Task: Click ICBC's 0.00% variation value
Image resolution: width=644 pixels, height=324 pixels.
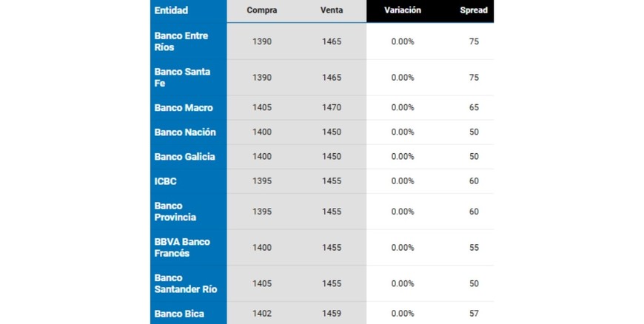Action: pos(403,180)
